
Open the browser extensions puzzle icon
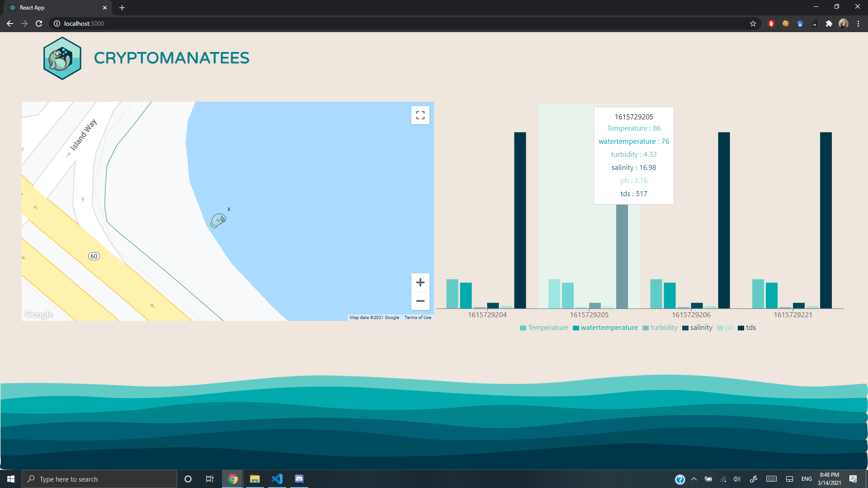[x=829, y=23]
